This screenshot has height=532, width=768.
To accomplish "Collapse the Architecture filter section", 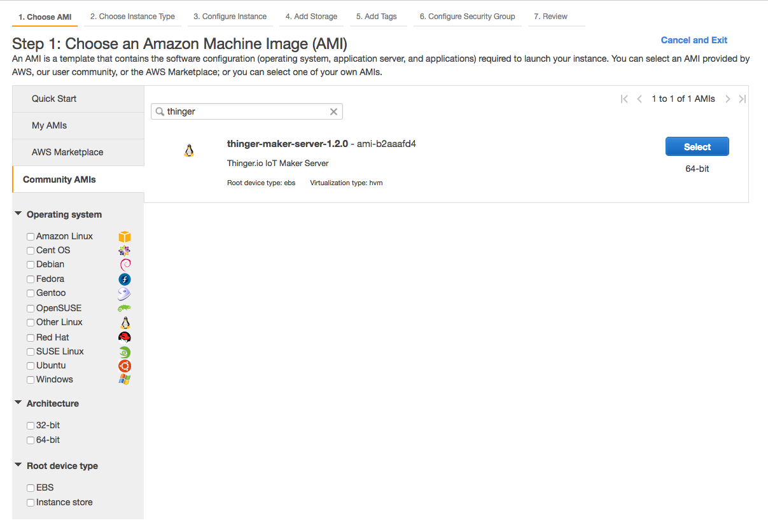I will (x=18, y=403).
